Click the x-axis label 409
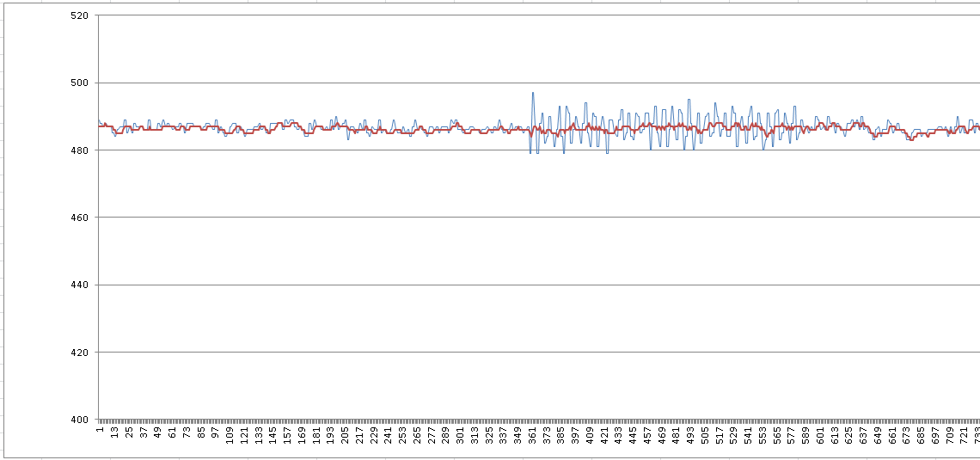This screenshot has height=460, width=980. click(x=590, y=434)
